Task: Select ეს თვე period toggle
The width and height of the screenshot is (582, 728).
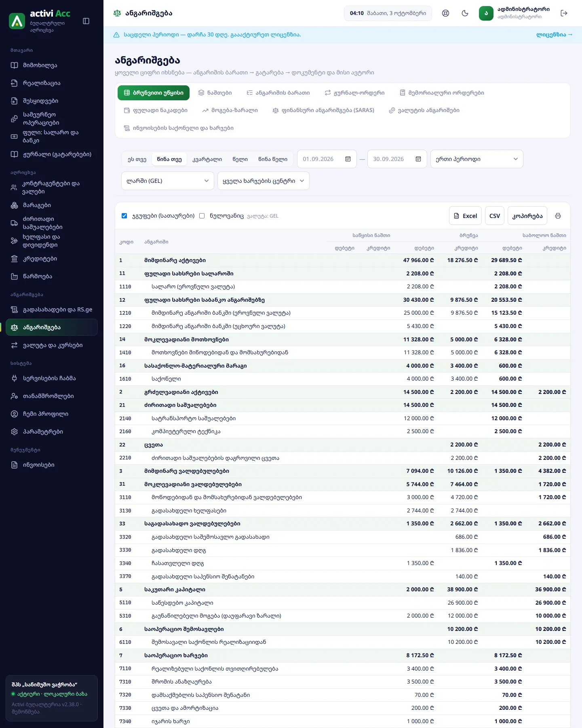Action: click(137, 159)
